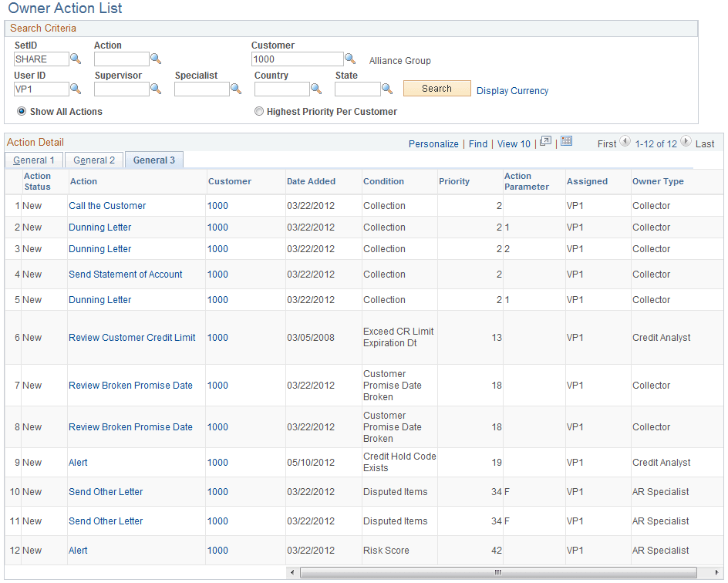The image size is (728, 583).
Task: Open the Supervisor lookup prompt
Action: pyautogui.click(x=157, y=89)
